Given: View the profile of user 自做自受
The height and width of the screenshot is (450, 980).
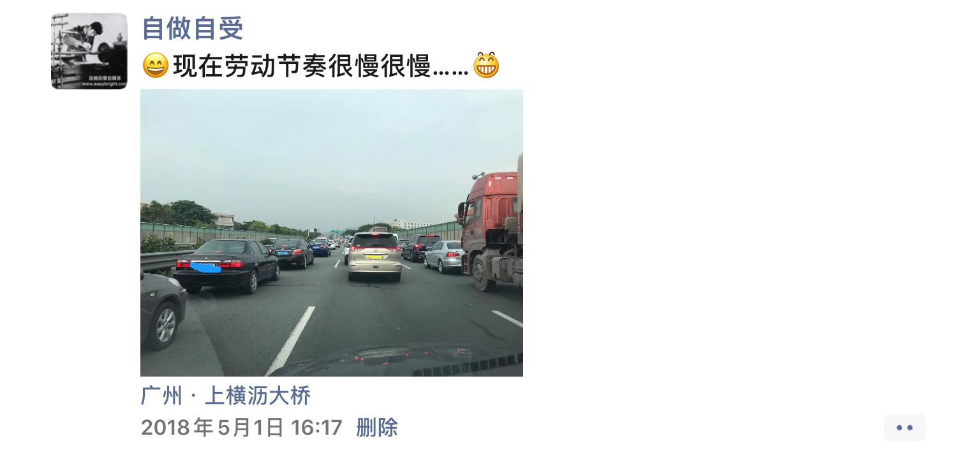Looking at the screenshot, I should (x=193, y=28).
